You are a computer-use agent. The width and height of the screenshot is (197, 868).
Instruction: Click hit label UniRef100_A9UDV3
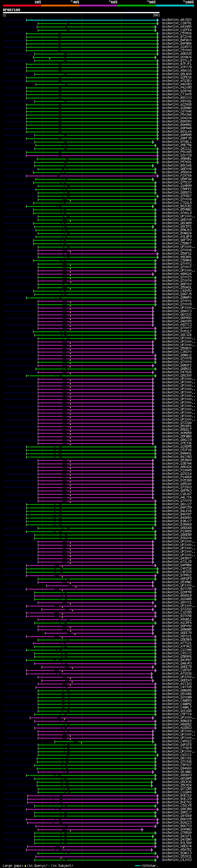177,775
